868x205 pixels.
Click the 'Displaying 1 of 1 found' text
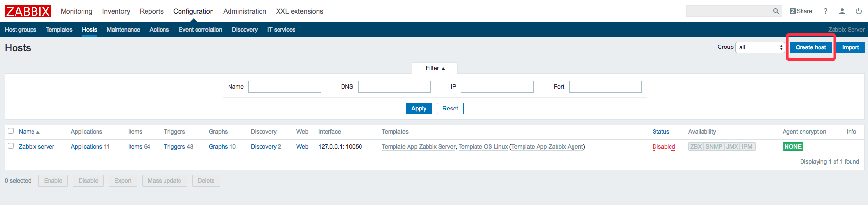[829, 162]
